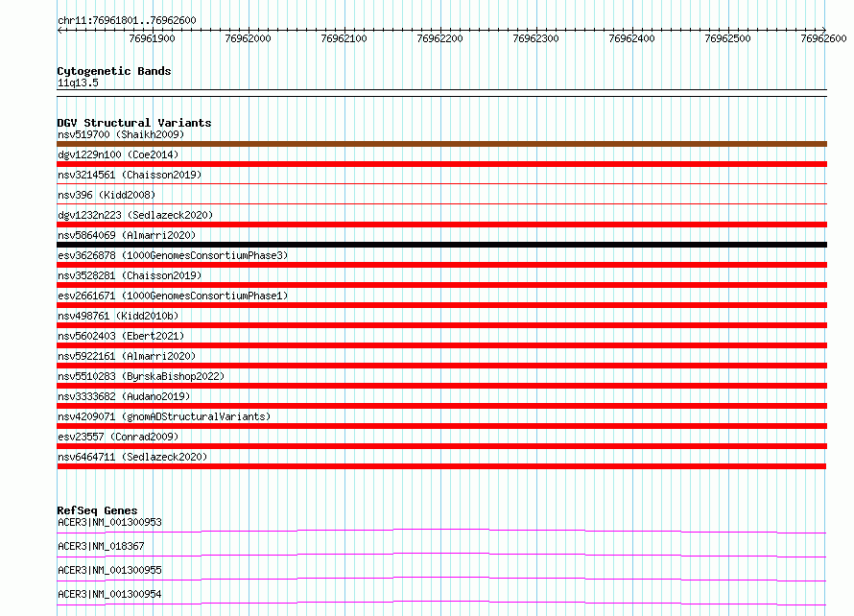Click the 11q13.5 band label
854x616 pixels.
[78, 83]
